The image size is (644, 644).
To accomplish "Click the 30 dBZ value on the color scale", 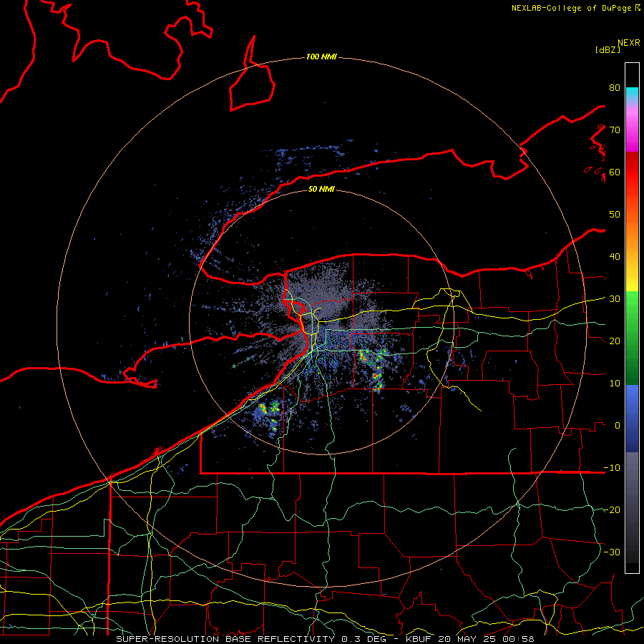I will point(615,299).
